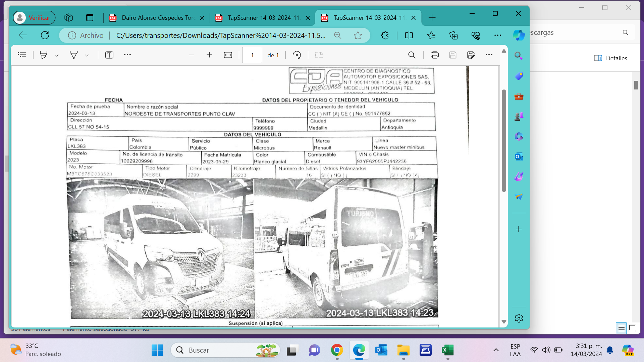Select the add text tool

tap(109, 55)
